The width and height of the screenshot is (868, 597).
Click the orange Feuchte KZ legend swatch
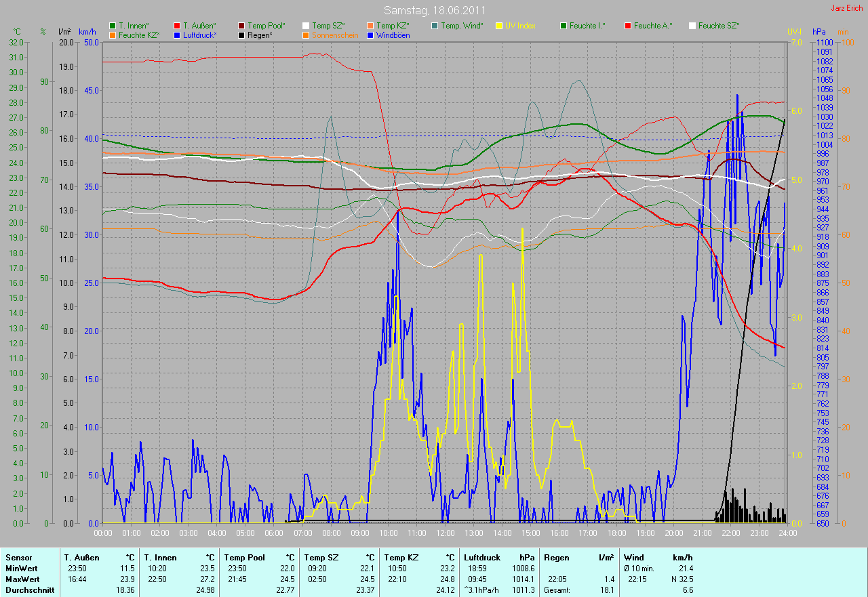[113, 35]
